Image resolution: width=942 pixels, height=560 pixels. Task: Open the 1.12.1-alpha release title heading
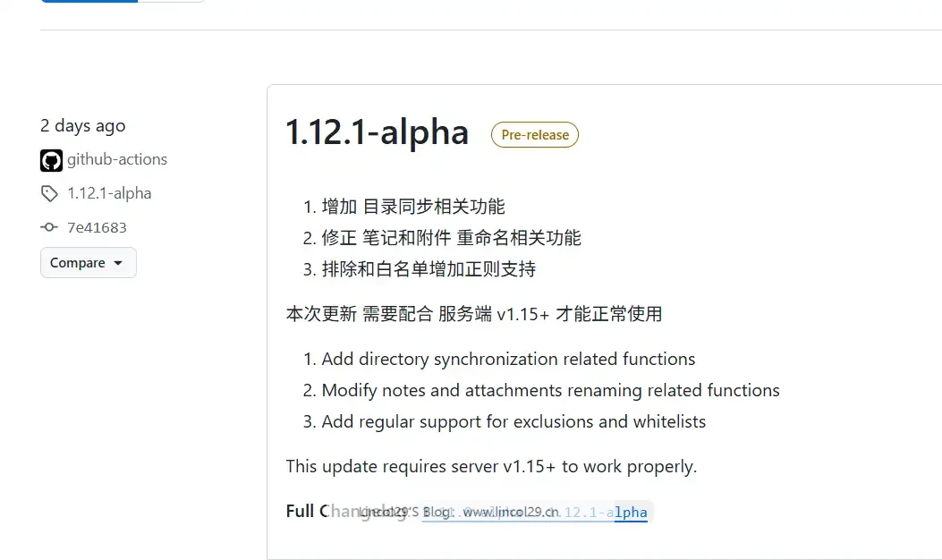377,132
